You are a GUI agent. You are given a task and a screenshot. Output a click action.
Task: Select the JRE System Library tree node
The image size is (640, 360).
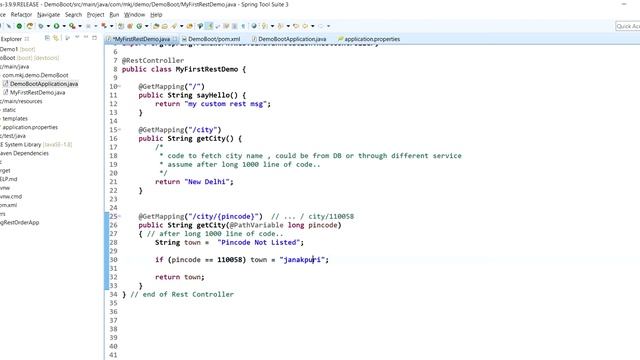click(36, 144)
